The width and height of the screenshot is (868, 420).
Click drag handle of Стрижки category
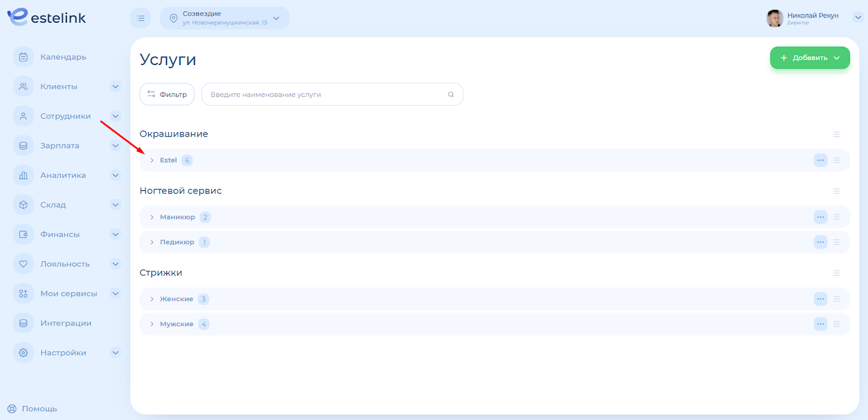(x=836, y=273)
